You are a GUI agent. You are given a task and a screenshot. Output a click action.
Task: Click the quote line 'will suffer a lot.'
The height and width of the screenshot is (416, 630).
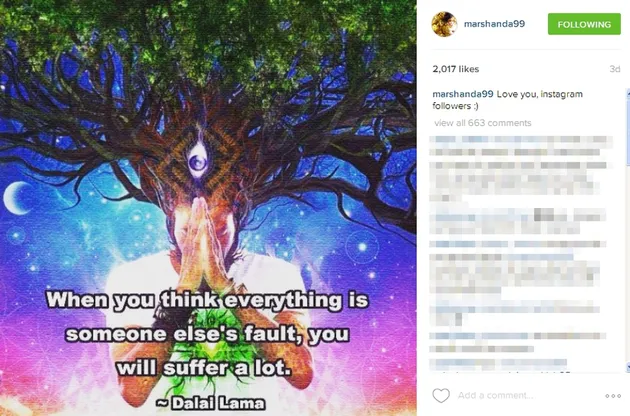point(203,368)
